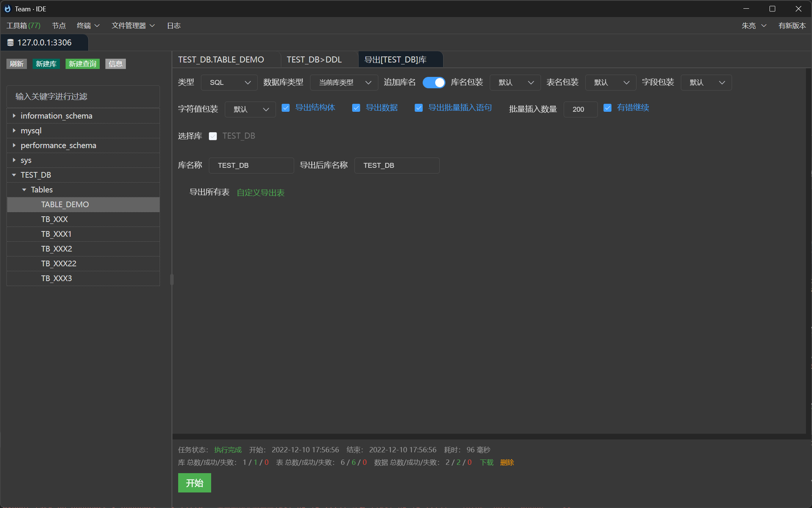Click the keyword filter input field
The image size is (812, 508).
[x=83, y=97]
